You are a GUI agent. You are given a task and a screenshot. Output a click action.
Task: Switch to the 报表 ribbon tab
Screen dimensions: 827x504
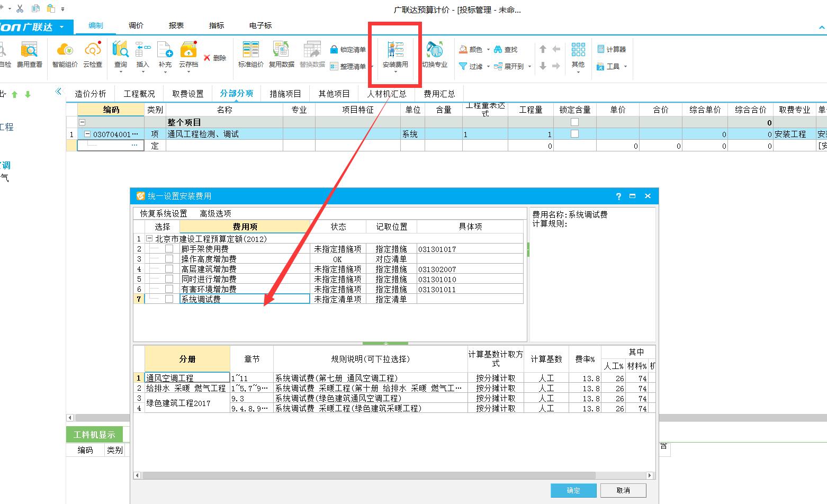coord(176,25)
